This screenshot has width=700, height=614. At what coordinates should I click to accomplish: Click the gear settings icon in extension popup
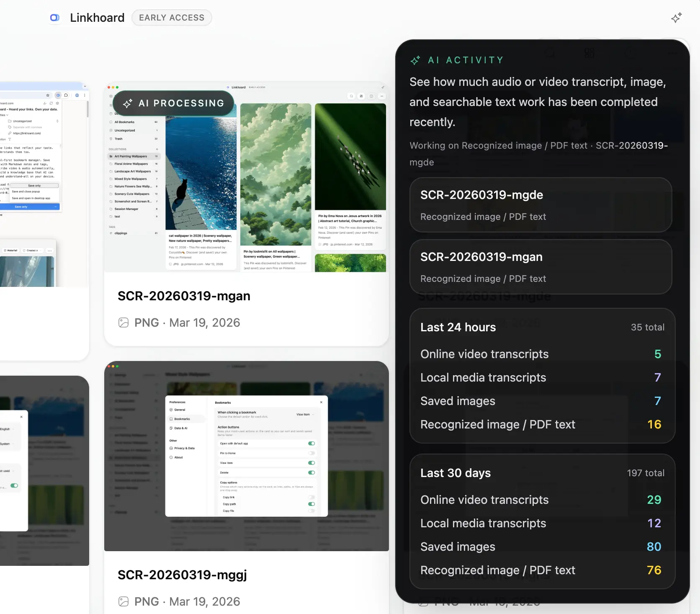coord(57,103)
